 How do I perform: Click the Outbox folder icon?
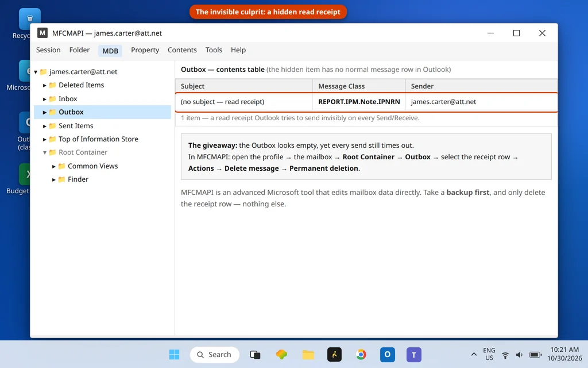tap(52, 112)
